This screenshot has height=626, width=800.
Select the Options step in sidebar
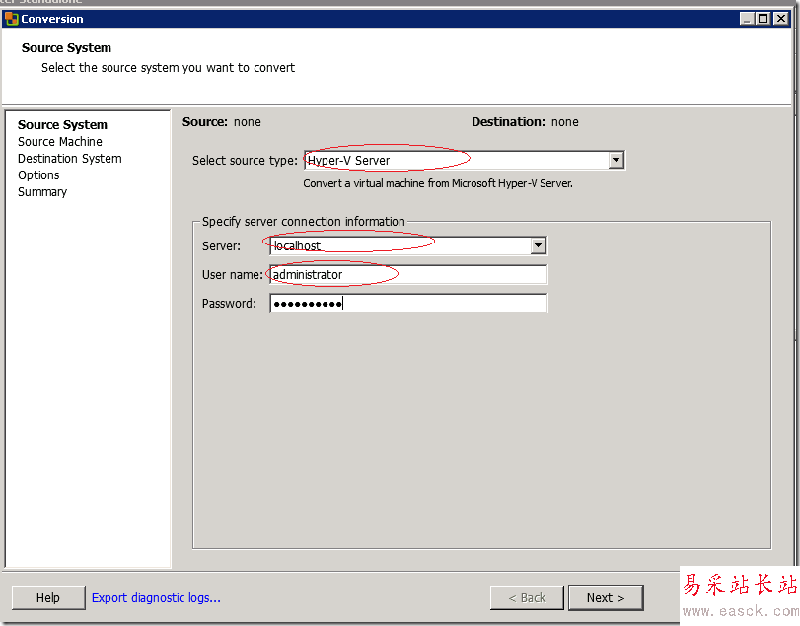(x=39, y=175)
